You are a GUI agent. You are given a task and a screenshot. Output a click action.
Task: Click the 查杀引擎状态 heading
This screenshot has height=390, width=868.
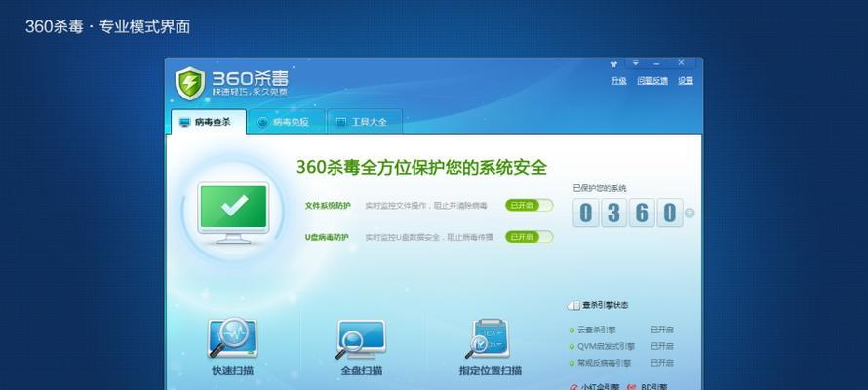[x=605, y=305]
